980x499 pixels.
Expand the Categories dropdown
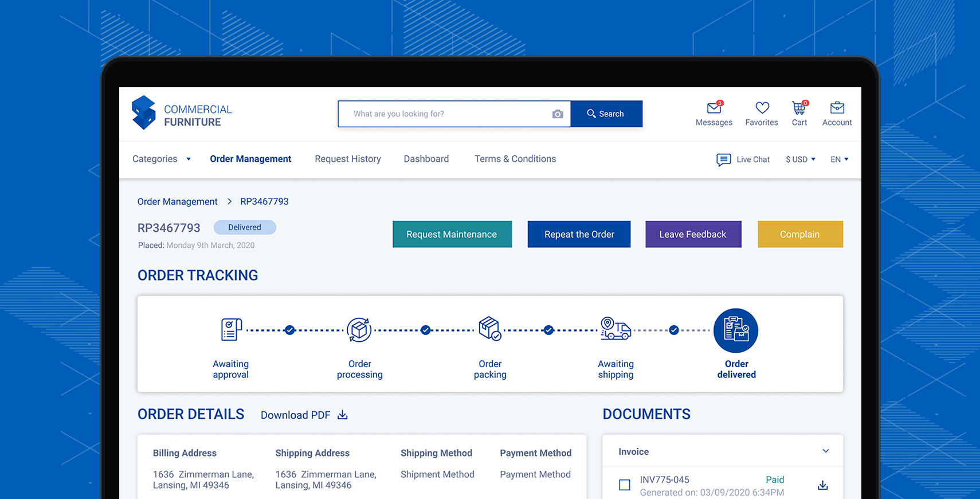point(162,159)
